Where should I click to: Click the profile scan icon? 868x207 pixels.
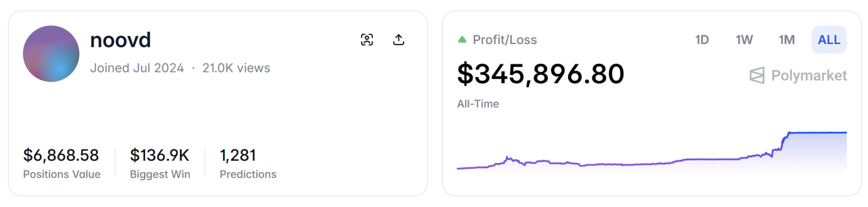[367, 40]
